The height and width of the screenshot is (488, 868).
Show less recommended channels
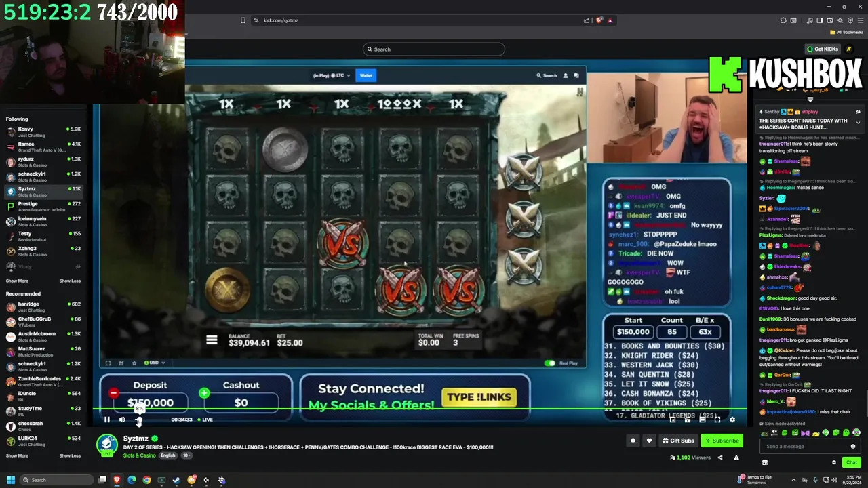(x=70, y=455)
